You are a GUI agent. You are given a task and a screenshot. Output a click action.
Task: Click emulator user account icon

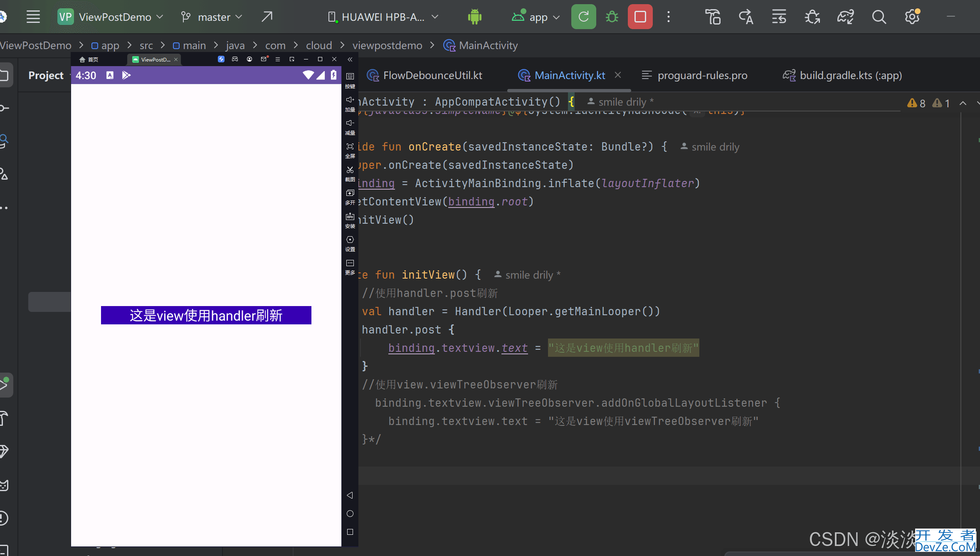pyautogui.click(x=249, y=59)
